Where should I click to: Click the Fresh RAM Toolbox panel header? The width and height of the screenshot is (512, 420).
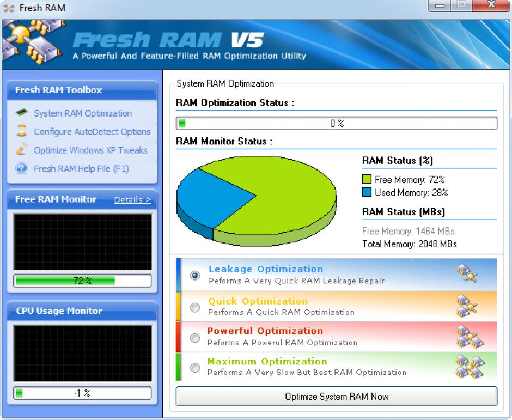coord(82,90)
